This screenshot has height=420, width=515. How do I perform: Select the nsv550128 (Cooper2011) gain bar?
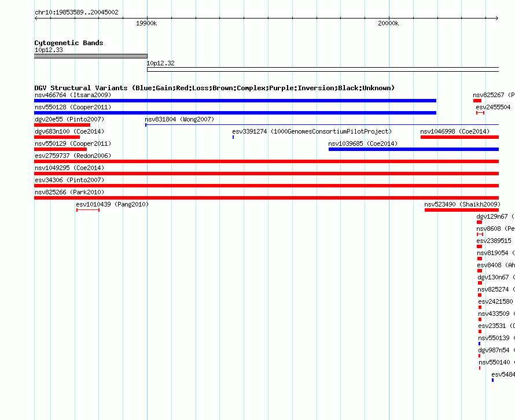tap(235, 113)
